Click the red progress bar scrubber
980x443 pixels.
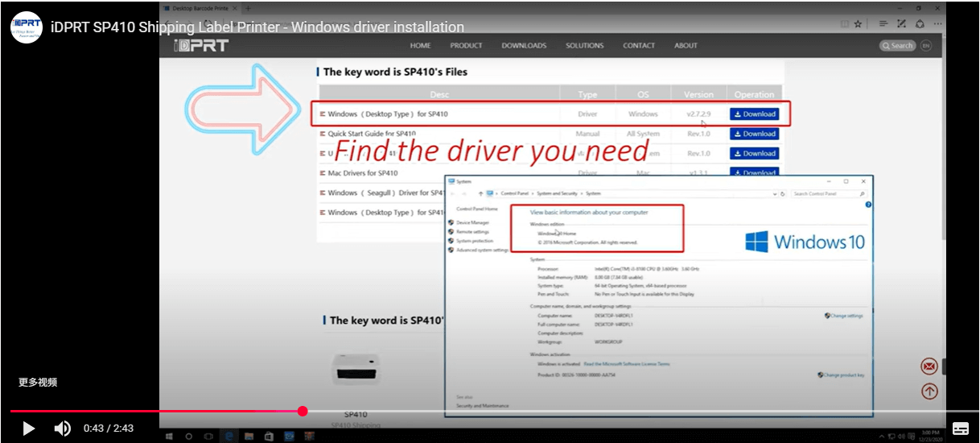tap(303, 412)
